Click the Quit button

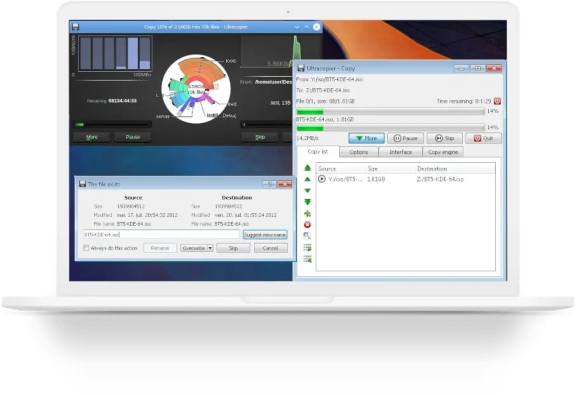tap(483, 138)
